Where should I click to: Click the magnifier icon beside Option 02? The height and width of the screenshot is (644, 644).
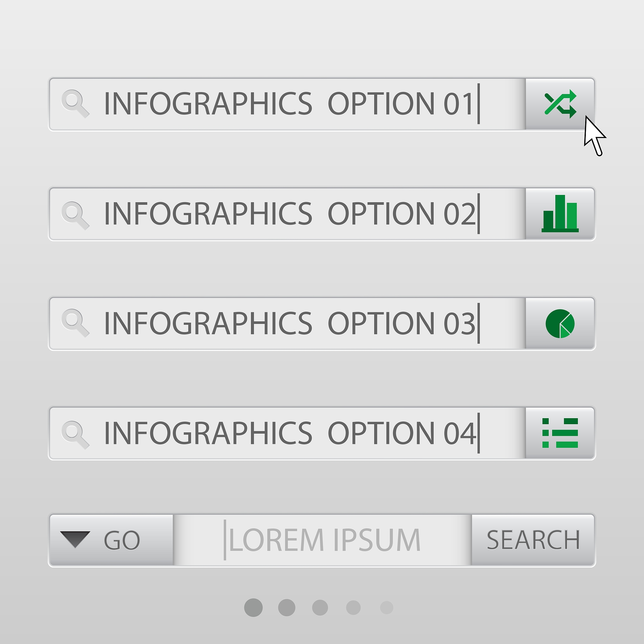point(75,215)
